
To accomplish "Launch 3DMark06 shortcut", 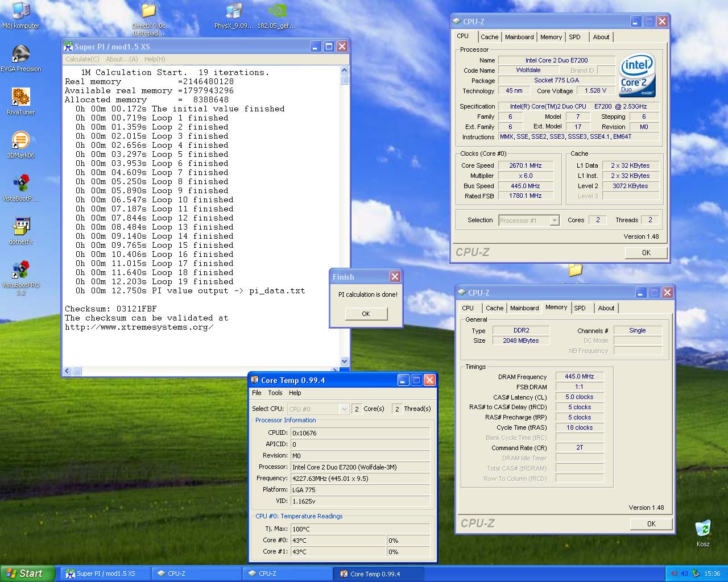I will [x=20, y=145].
